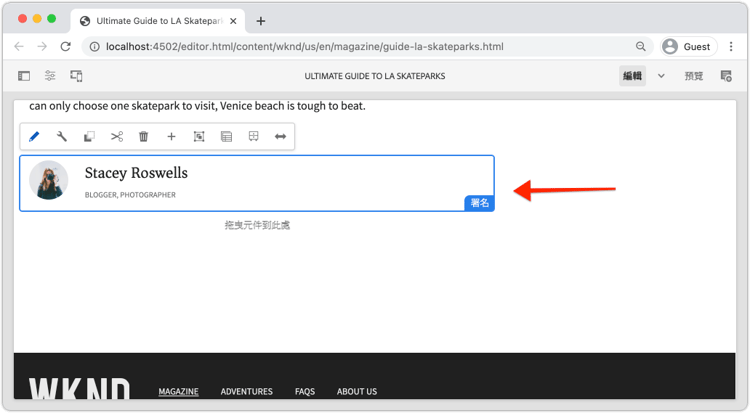Click the 署名 byline component label

[x=479, y=203]
